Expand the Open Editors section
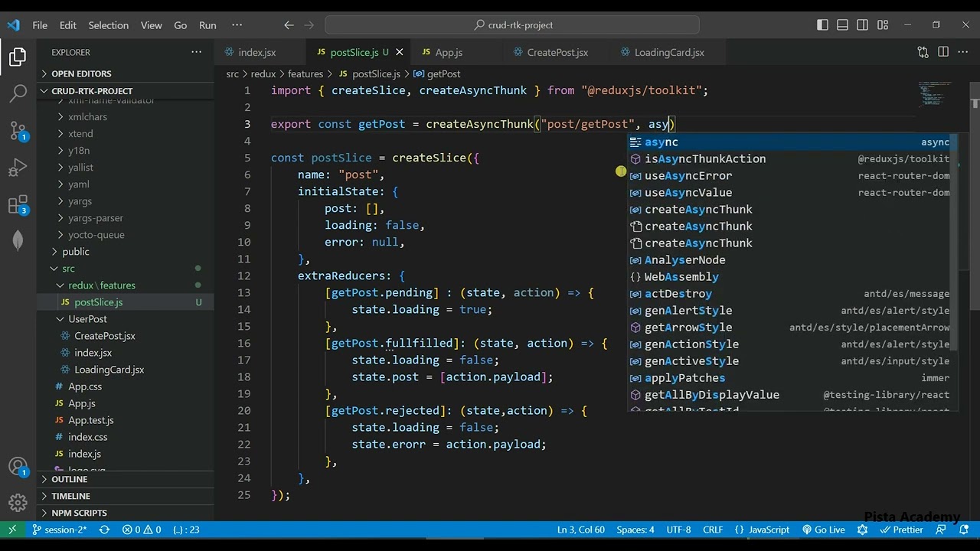980x551 pixels. coord(126,73)
